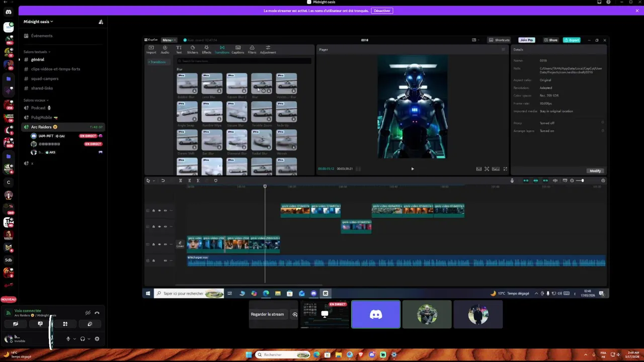
Task: Toggle noise suppression in voice panel
Action: [88, 313]
